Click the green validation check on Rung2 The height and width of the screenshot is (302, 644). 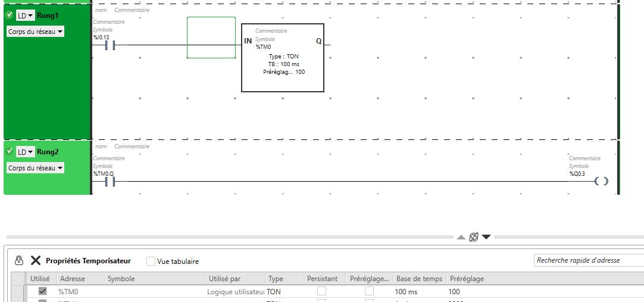[10, 152]
